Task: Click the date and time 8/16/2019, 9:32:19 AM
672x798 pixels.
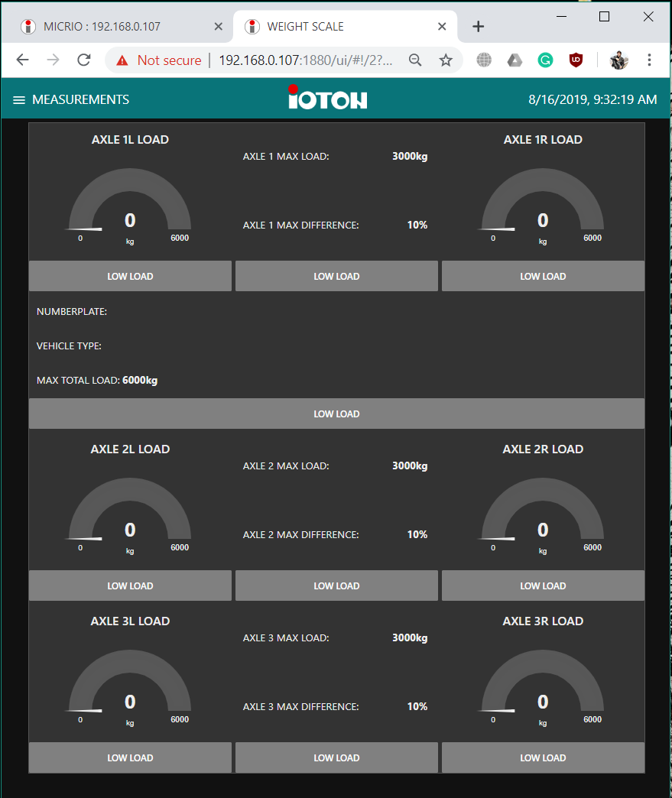Action: (x=592, y=99)
